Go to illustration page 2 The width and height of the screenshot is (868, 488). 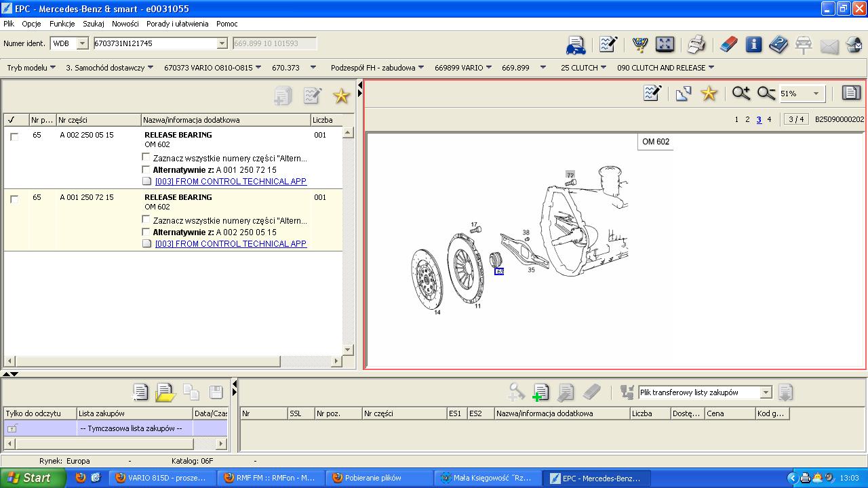tap(747, 120)
